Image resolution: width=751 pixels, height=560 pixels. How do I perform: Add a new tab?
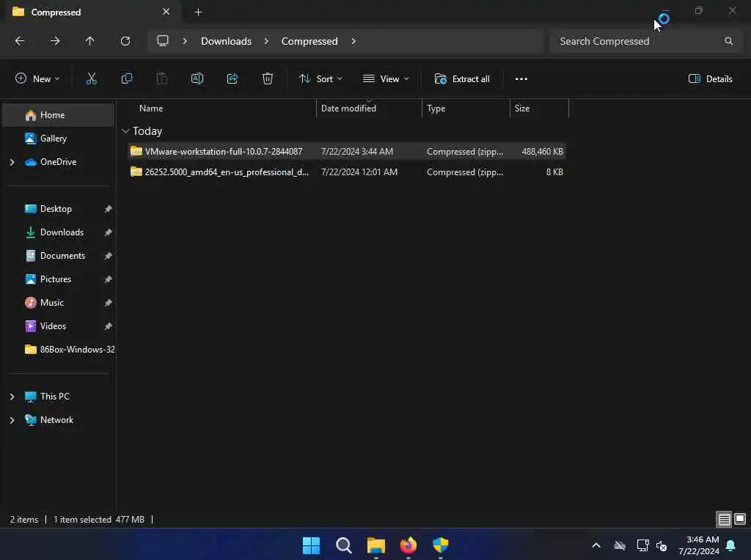click(198, 12)
